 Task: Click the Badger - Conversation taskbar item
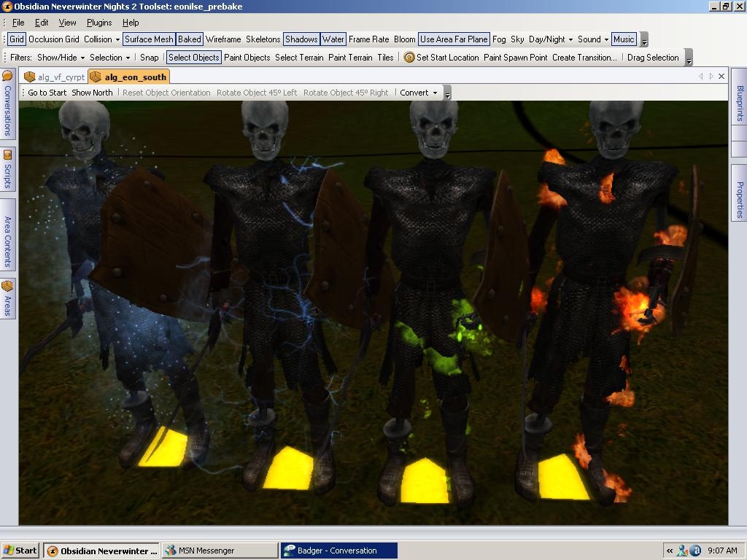(x=339, y=551)
